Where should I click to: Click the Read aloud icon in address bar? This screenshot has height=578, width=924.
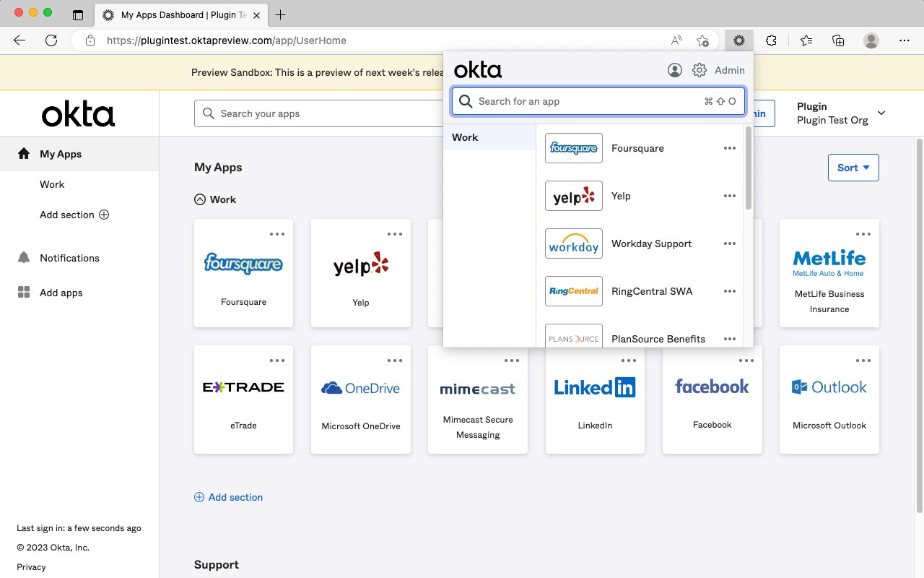(x=676, y=40)
